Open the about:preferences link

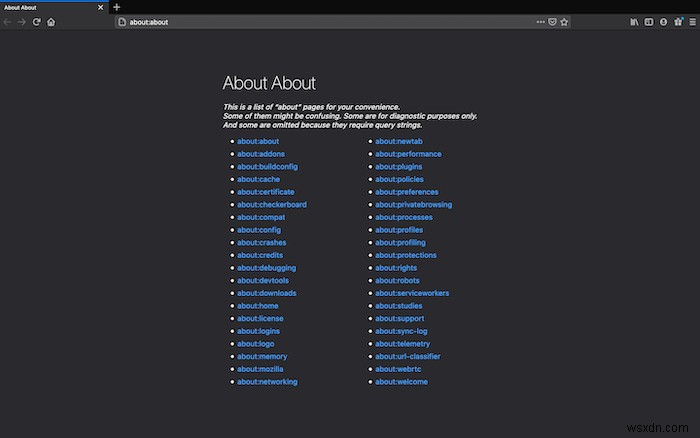[x=407, y=192]
